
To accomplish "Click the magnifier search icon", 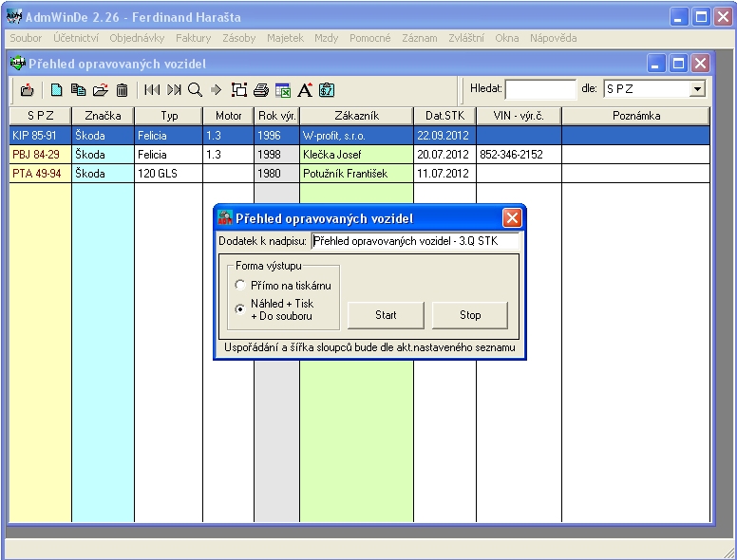I will pos(195,90).
